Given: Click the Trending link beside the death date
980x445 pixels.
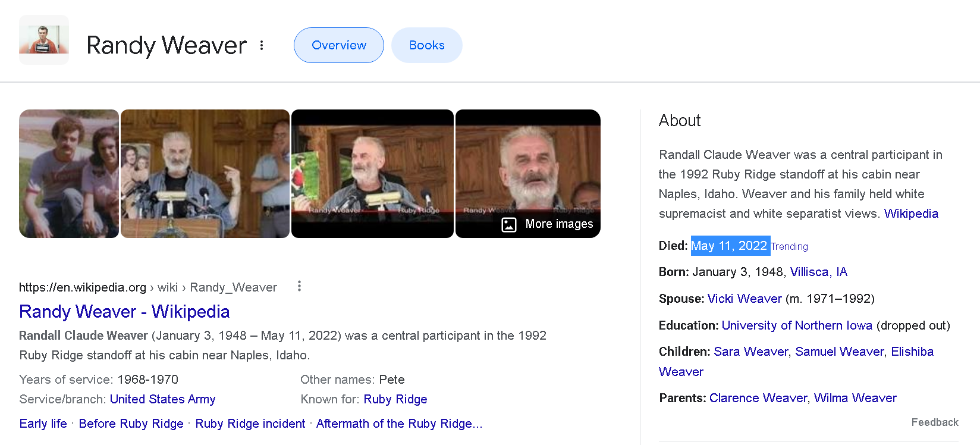Looking at the screenshot, I should click(789, 246).
